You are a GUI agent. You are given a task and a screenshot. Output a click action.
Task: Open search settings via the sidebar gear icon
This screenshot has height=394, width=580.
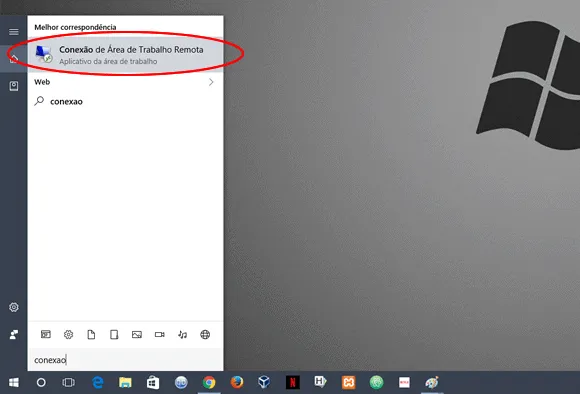point(14,307)
